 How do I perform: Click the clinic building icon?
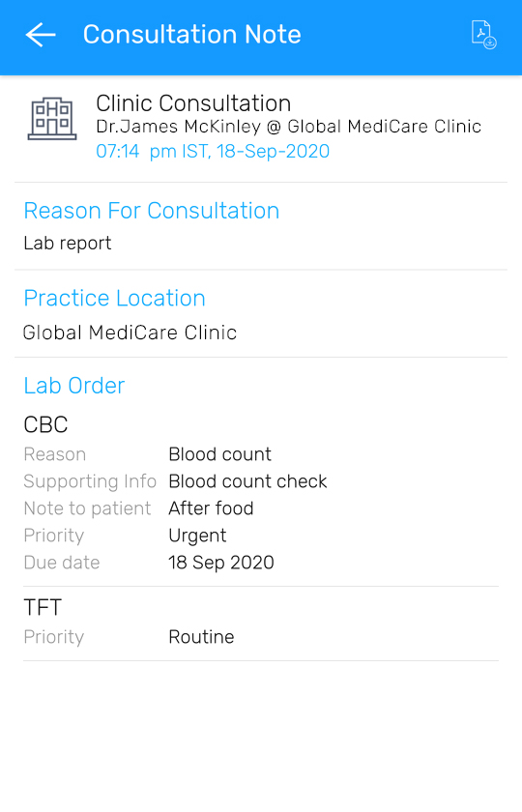pyautogui.click(x=52, y=119)
